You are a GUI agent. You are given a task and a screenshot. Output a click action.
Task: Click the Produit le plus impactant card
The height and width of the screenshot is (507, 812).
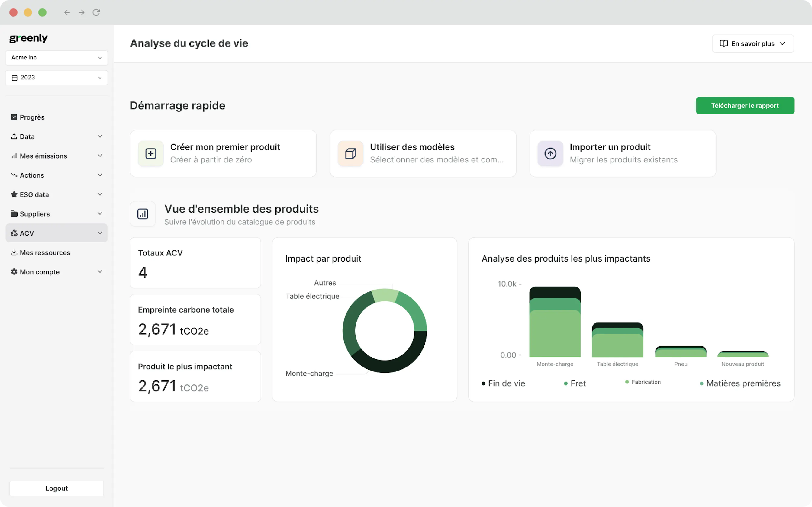coord(195,376)
